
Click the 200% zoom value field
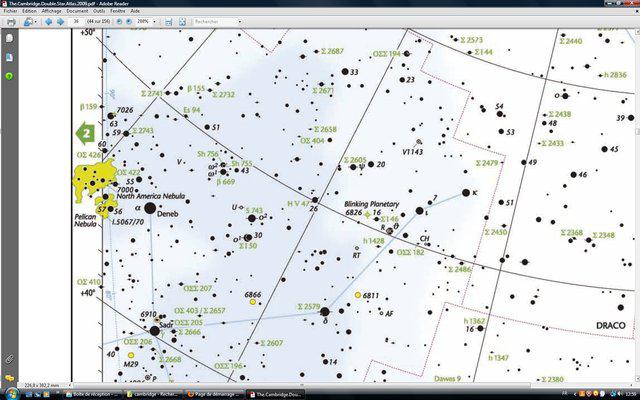[x=143, y=21]
